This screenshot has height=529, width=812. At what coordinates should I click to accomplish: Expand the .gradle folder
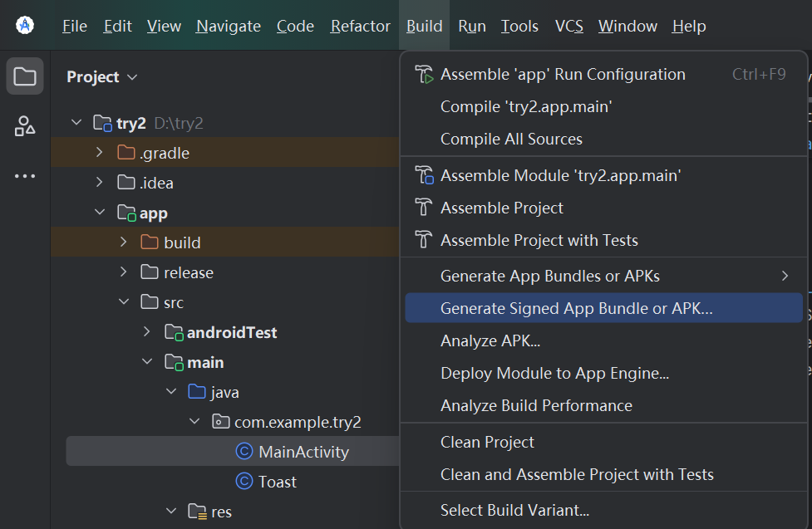point(100,153)
